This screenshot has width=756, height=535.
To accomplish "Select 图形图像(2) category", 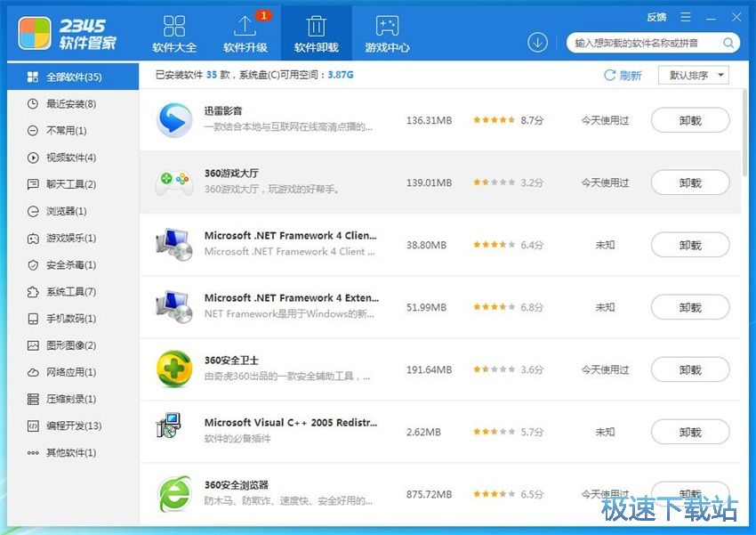I will point(73,345).
